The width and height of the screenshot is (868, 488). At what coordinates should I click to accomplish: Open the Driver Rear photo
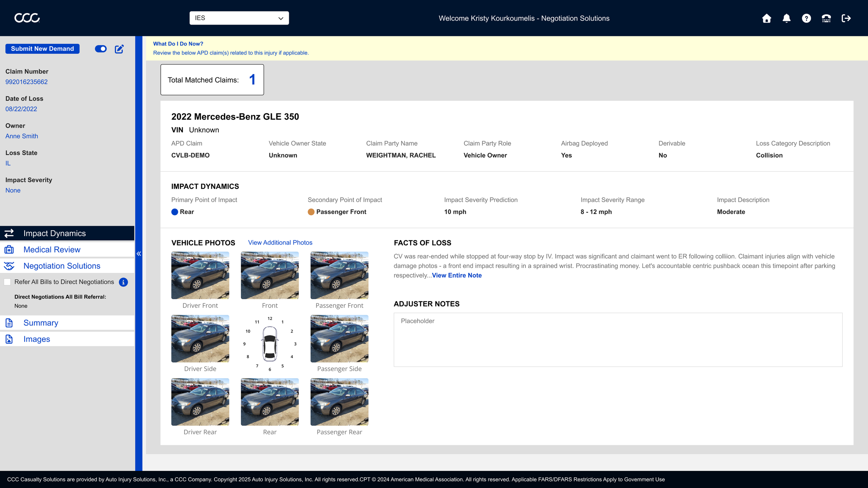pyautogui.click(x=200, y=402)
